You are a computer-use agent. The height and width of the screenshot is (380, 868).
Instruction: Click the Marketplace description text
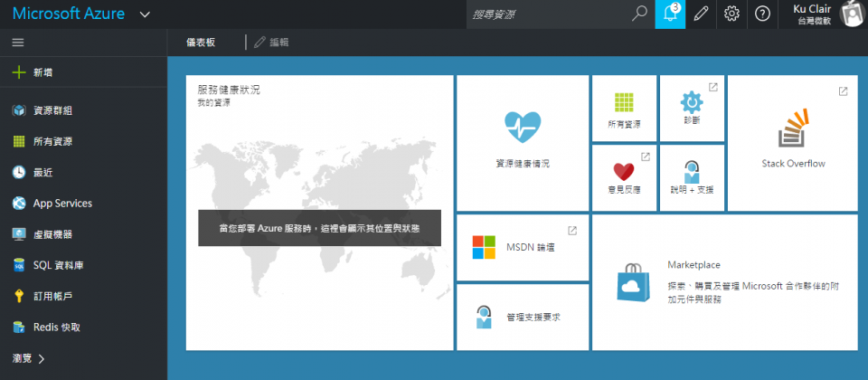point(753,293)
